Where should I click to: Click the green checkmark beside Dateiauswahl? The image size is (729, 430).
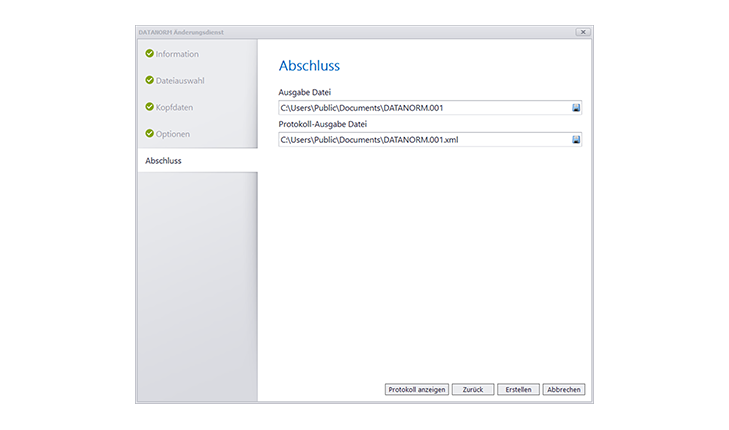pyautogui.click(x=149, y=80)
